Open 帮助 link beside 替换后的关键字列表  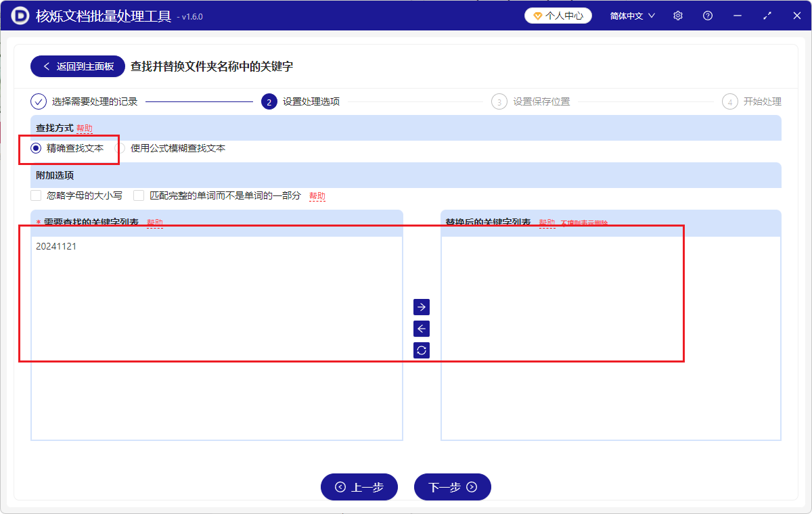547,222
